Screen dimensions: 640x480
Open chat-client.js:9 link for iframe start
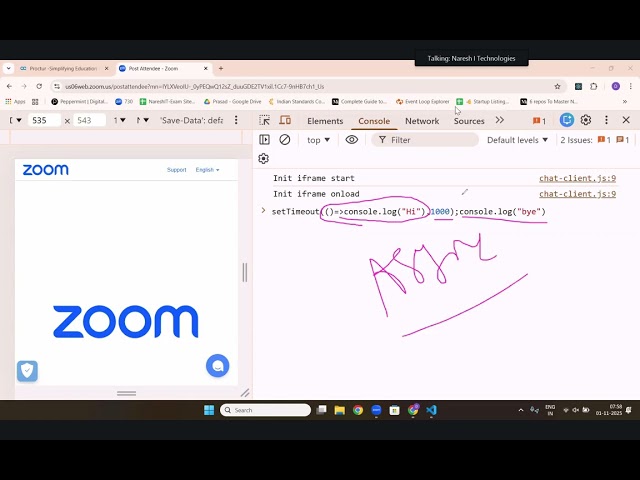[577, 178]
